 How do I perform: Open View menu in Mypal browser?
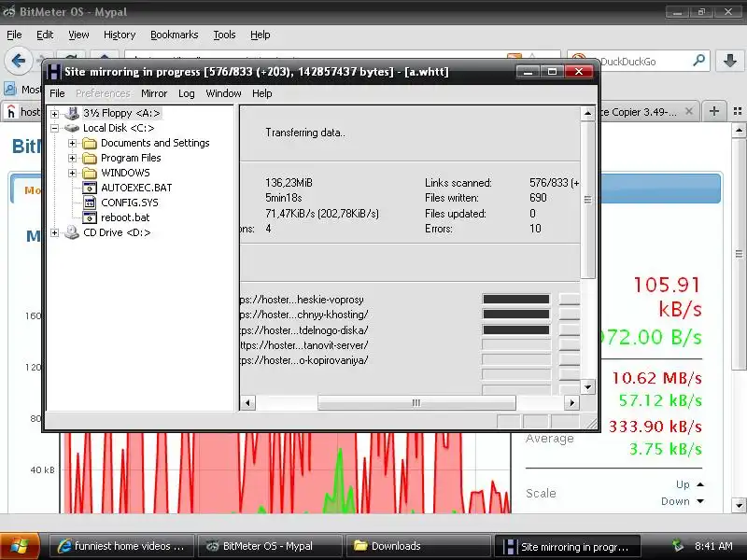(x=78, y=35)
